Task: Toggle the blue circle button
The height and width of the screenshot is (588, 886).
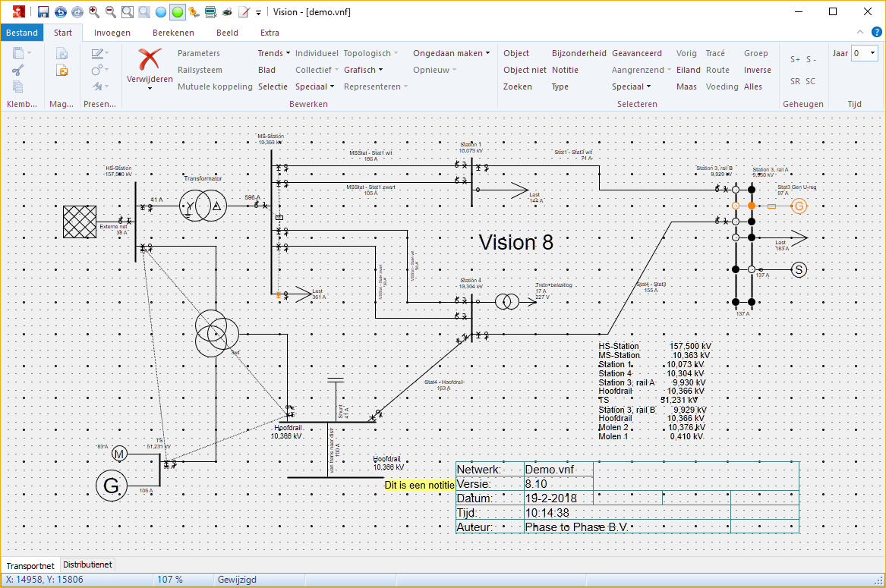Action: [160, 12]
